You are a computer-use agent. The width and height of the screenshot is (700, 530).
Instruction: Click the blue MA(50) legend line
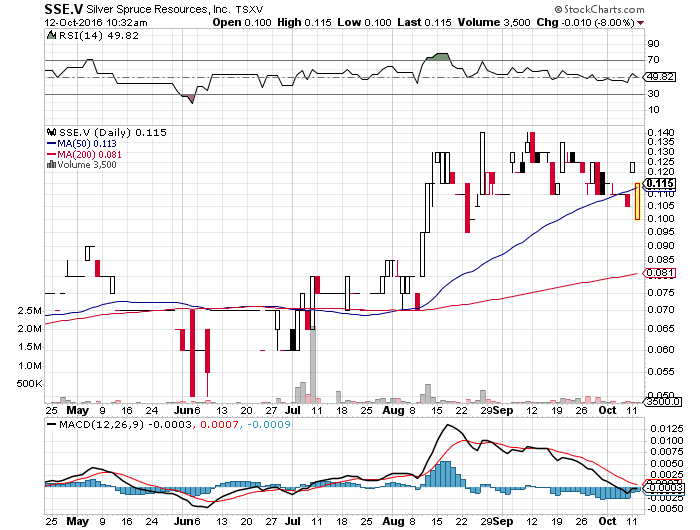click(x=52, y=143)
